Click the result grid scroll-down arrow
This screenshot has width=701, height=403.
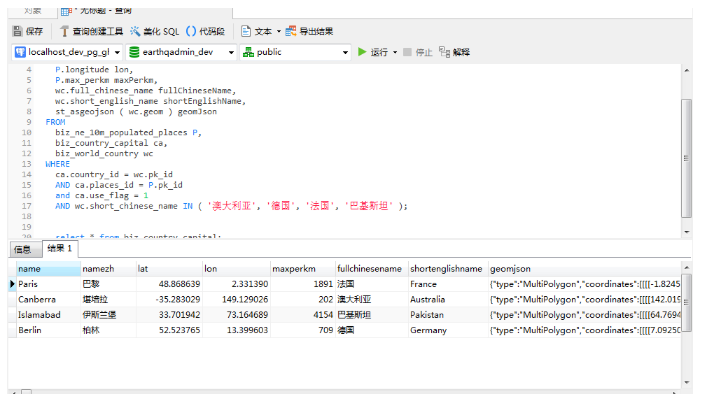tap(687, 382)
